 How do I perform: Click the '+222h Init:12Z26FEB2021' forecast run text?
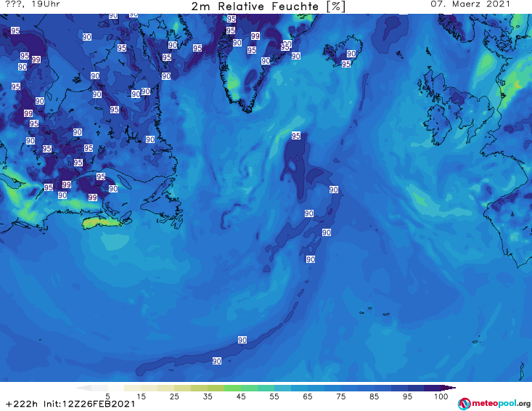(x=70, y=404)
